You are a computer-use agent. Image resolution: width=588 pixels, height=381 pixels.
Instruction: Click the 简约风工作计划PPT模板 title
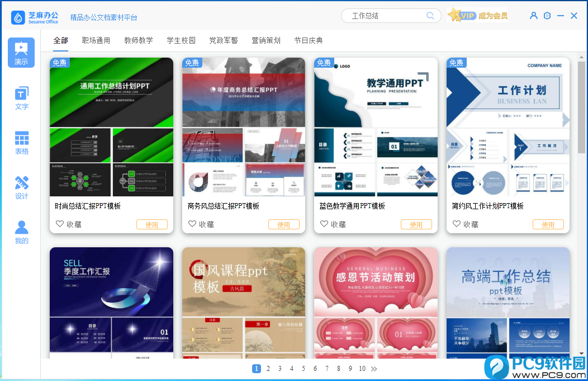(488, 206)
